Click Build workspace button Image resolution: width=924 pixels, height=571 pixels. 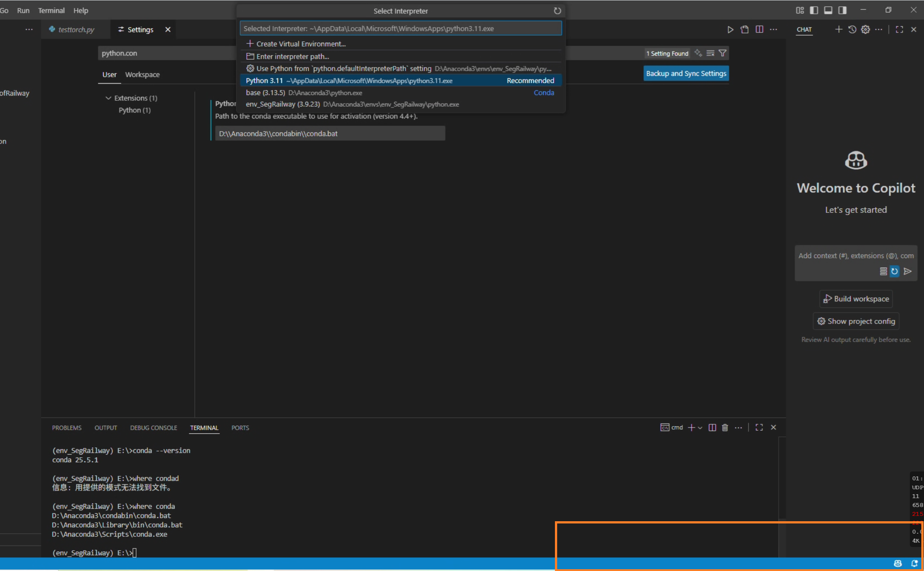[856, 299]
